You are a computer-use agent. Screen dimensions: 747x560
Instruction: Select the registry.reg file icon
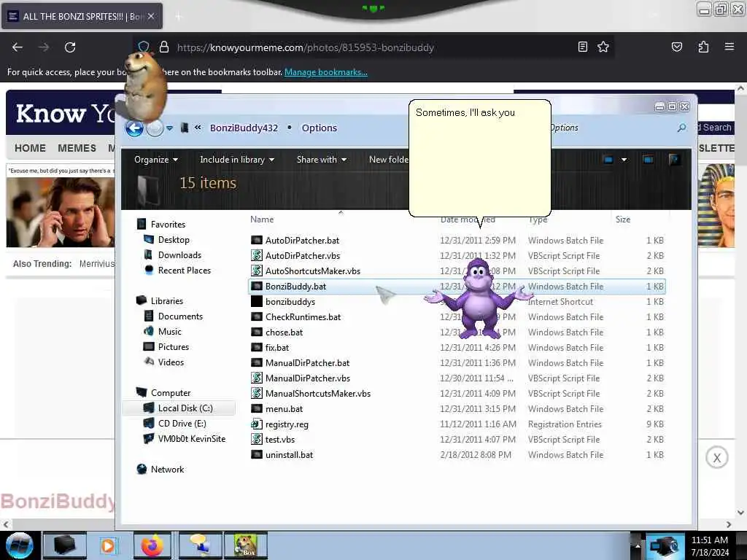(x=257, y=424)
